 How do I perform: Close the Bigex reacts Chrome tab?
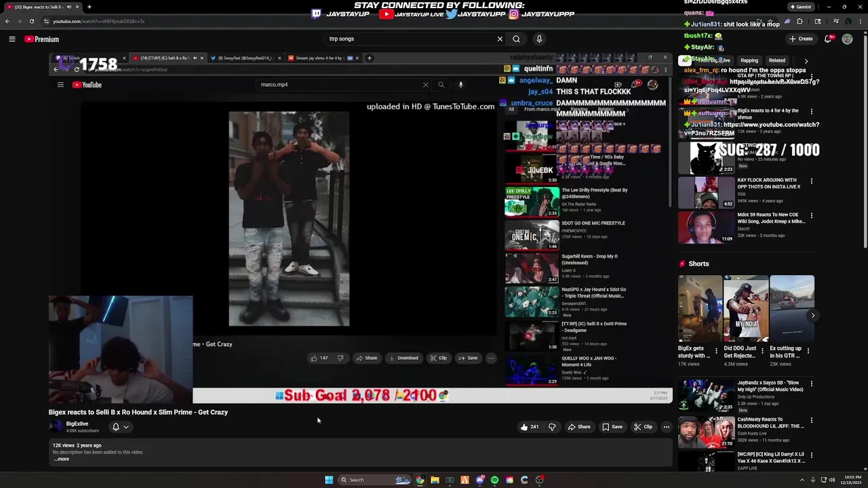coord(77,7)
